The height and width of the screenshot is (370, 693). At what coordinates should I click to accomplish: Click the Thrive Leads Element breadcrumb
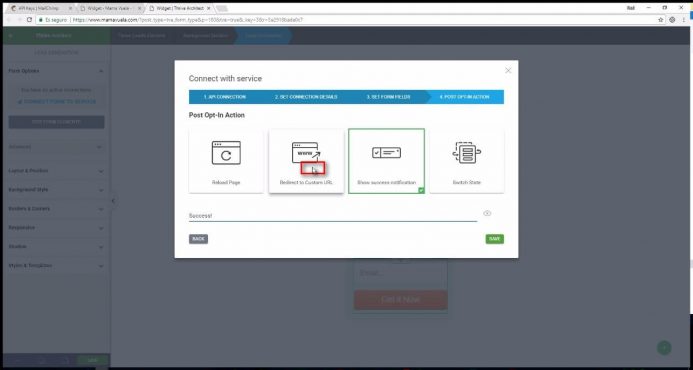[x=141, y=35]
